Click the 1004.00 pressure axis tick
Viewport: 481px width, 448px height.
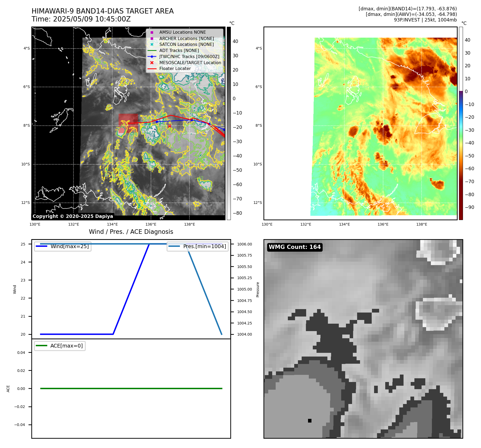pyautogui.click(x=245, y=334)
